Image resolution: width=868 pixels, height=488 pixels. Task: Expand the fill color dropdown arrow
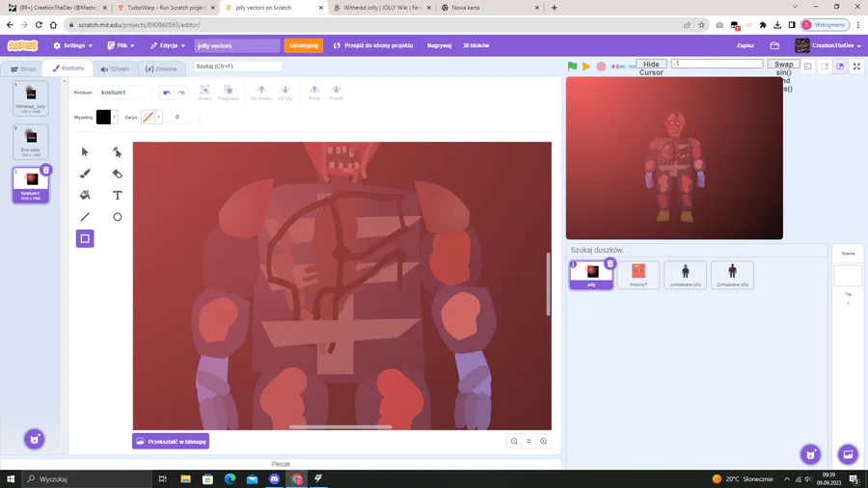pos(115,117)
